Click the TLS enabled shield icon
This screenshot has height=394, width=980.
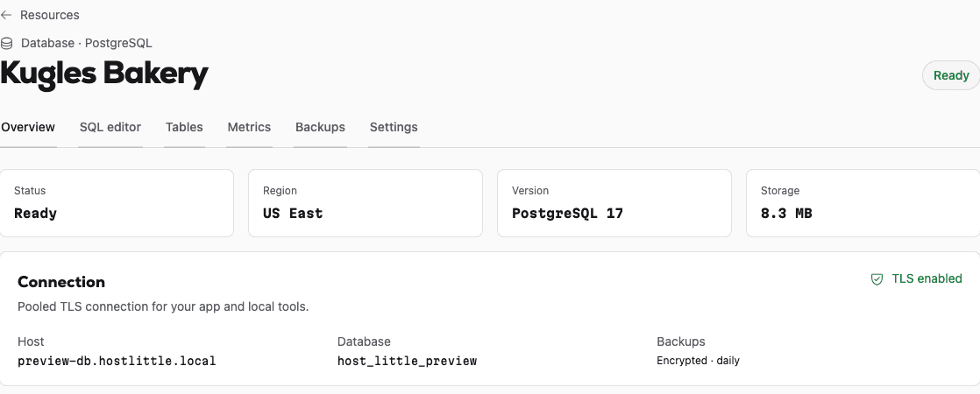coord(877,279)
